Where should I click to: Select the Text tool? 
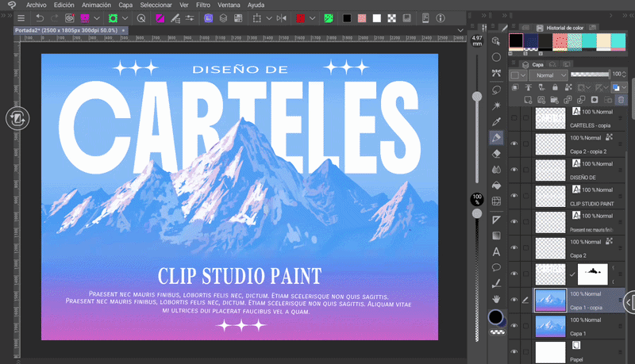[497, 251]
